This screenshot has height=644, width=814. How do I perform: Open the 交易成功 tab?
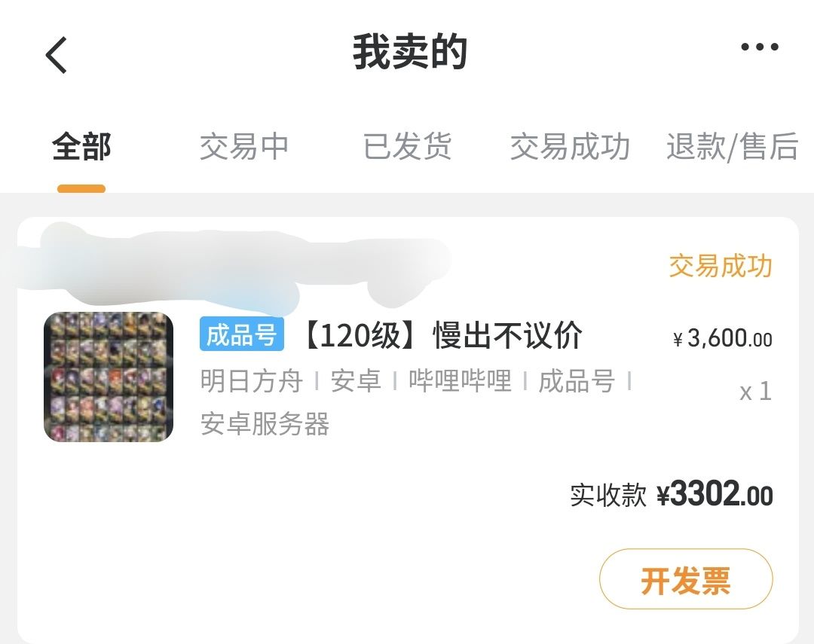tap(570, 146)
